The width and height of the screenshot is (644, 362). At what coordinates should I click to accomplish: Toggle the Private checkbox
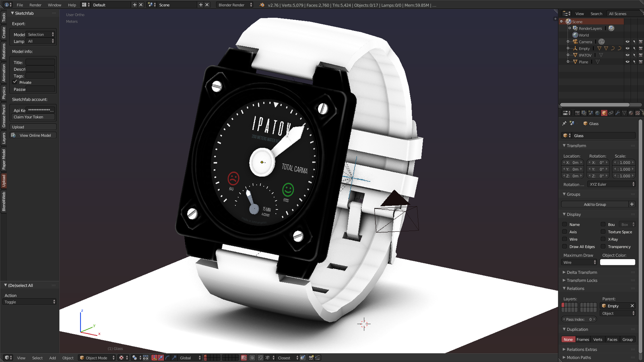point(15,82)
